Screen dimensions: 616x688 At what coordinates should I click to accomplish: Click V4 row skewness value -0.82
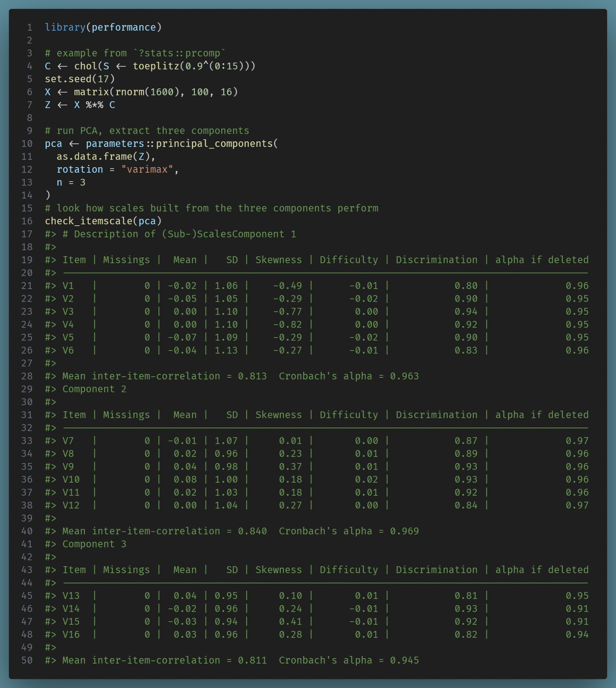point(287,324)
